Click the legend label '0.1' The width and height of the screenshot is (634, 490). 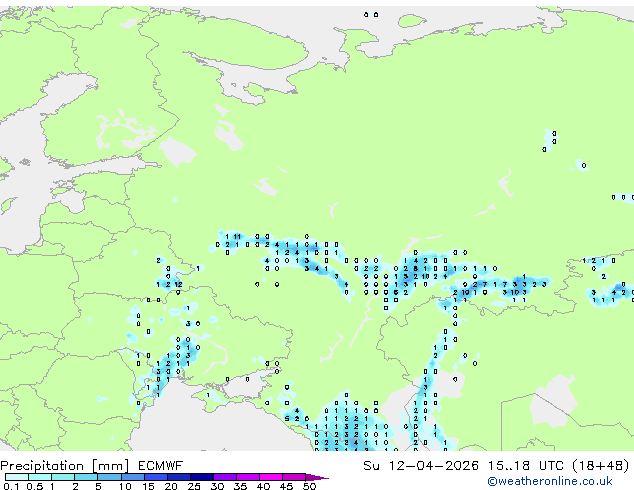[11, 486]
